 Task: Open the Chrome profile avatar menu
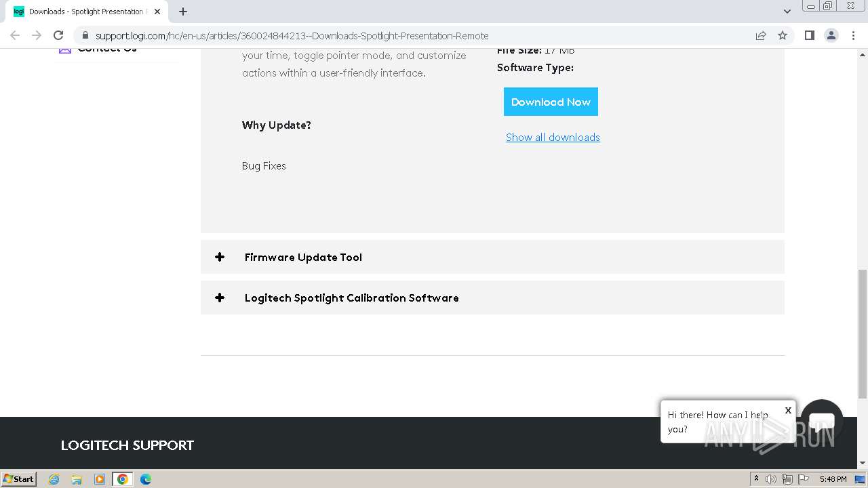831,35
